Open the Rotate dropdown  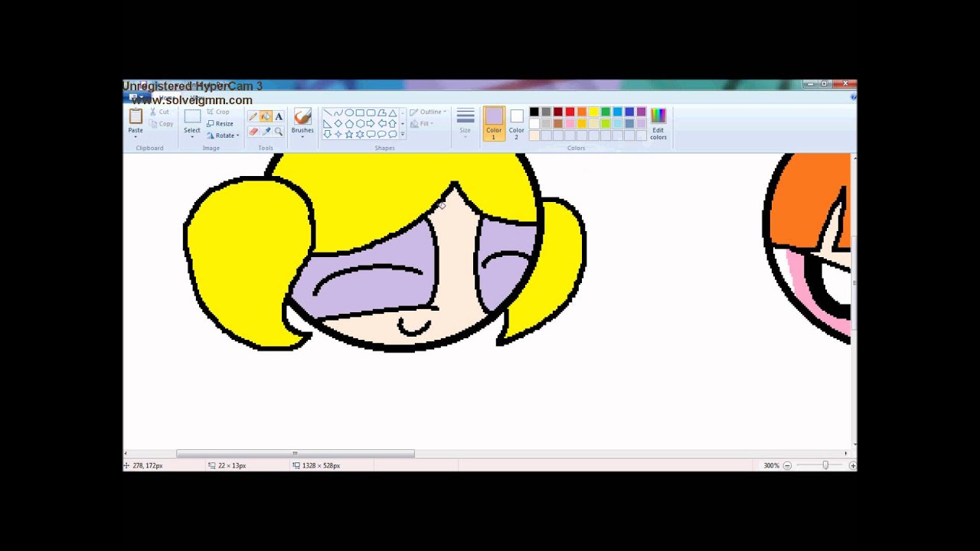click(223, 135)
